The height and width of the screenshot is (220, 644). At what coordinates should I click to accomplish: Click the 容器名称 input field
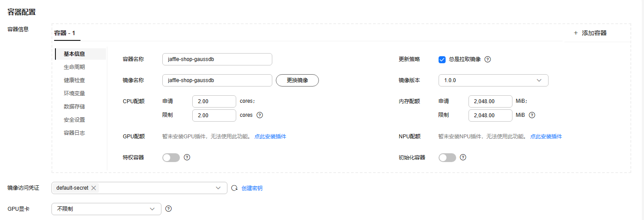(x=217, y=59)
